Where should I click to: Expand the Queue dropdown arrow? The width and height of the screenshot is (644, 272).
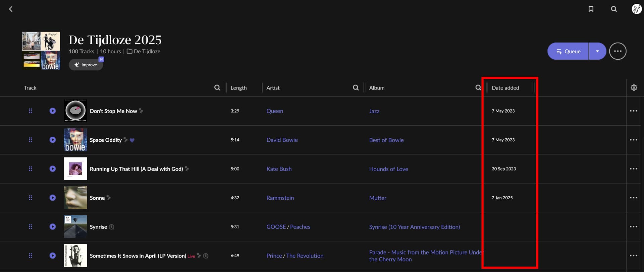[597, 51]
